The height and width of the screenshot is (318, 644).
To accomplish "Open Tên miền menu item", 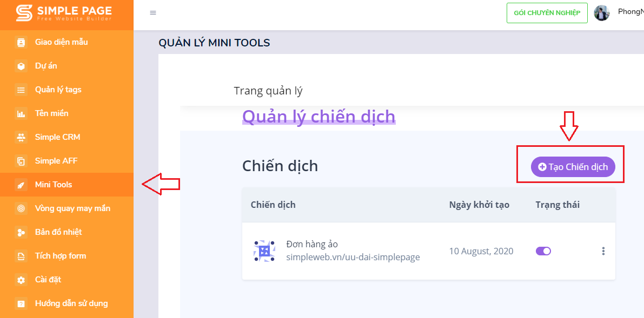I will pos(67,113).
